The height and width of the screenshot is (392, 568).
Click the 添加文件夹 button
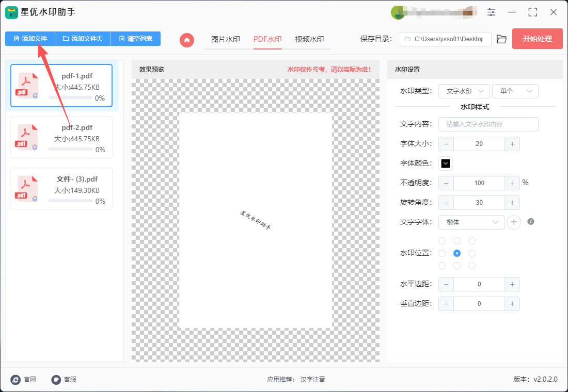coord(83,39)
